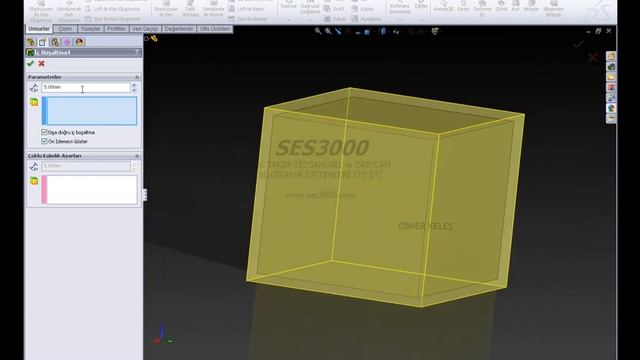Click the thickness dimension icon in Parametreler
This screenshot has height=360, width=640.
[x=34, y=88]
